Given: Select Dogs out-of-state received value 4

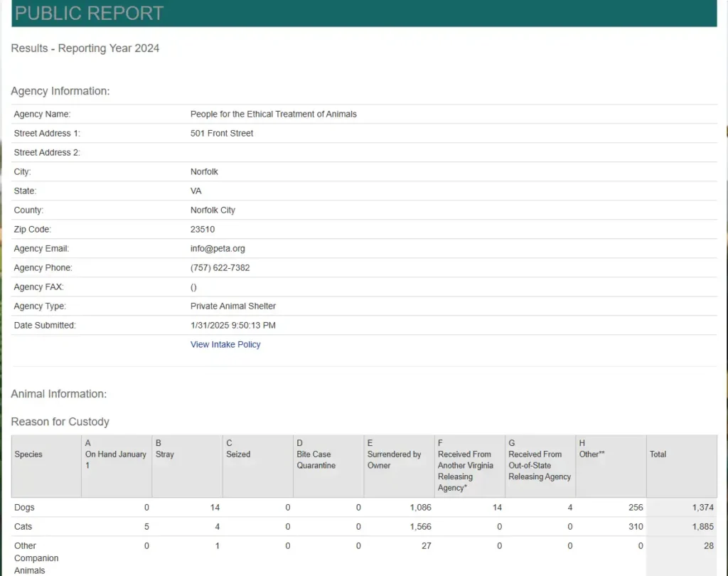Looking at the screenshot, I should pyautogui.click(x=570, y=507).
